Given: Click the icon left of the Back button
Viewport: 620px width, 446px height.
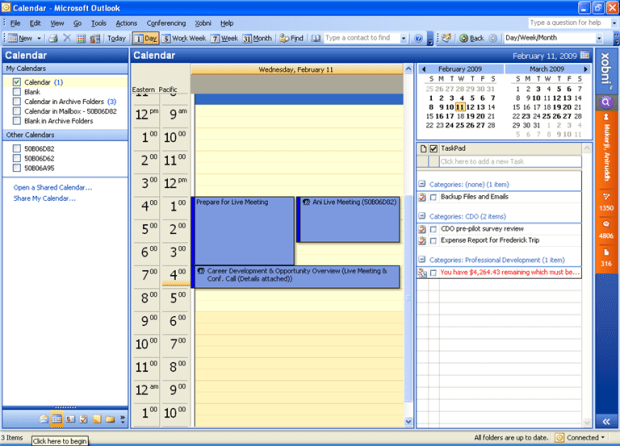Looking at the screenshot, I should pos(446,38).
